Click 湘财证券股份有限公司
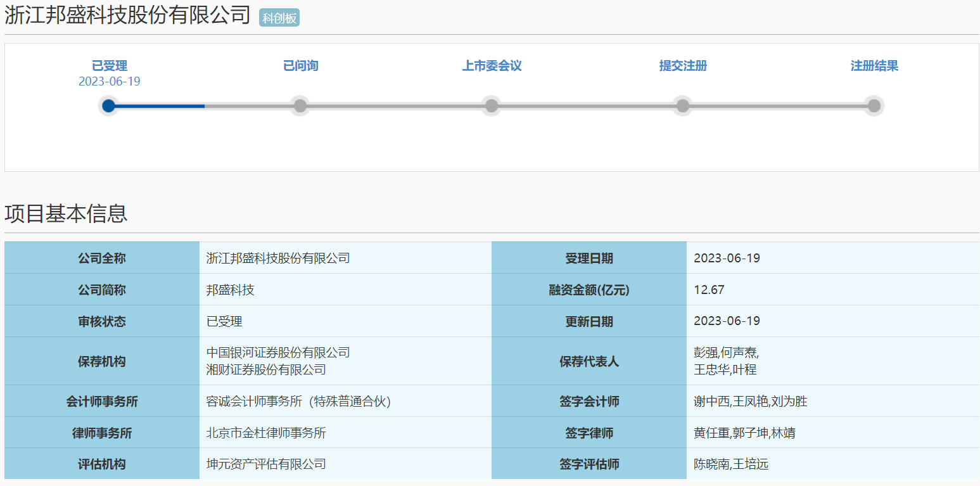The width and height of the screenshot is (980, 486). [x=266, y=369]
